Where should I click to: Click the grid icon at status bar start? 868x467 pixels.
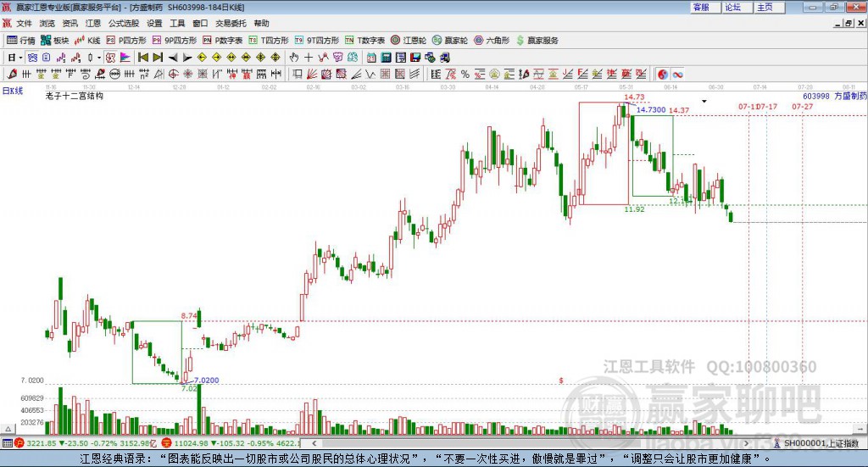pyautogui.click(x=7, y=443)
